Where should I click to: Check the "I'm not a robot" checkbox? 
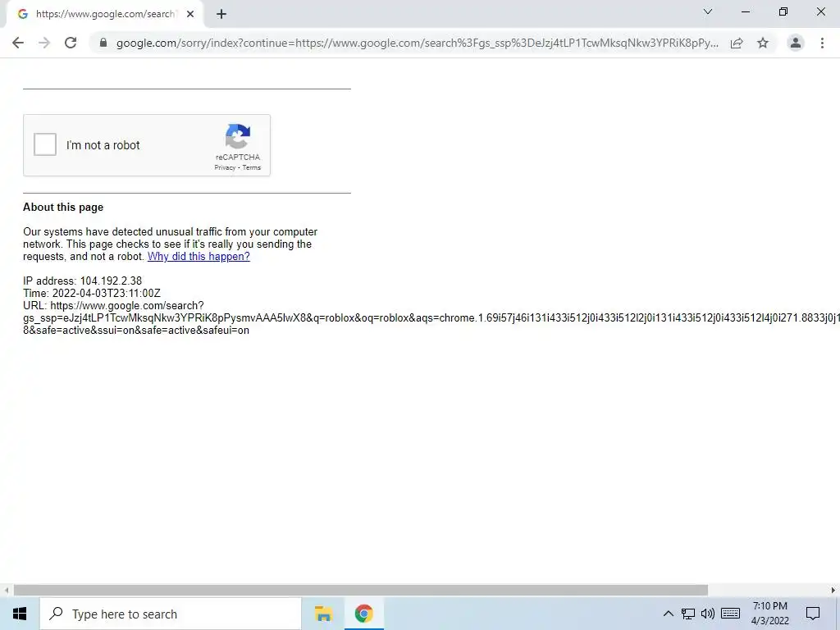click(45, 144)
